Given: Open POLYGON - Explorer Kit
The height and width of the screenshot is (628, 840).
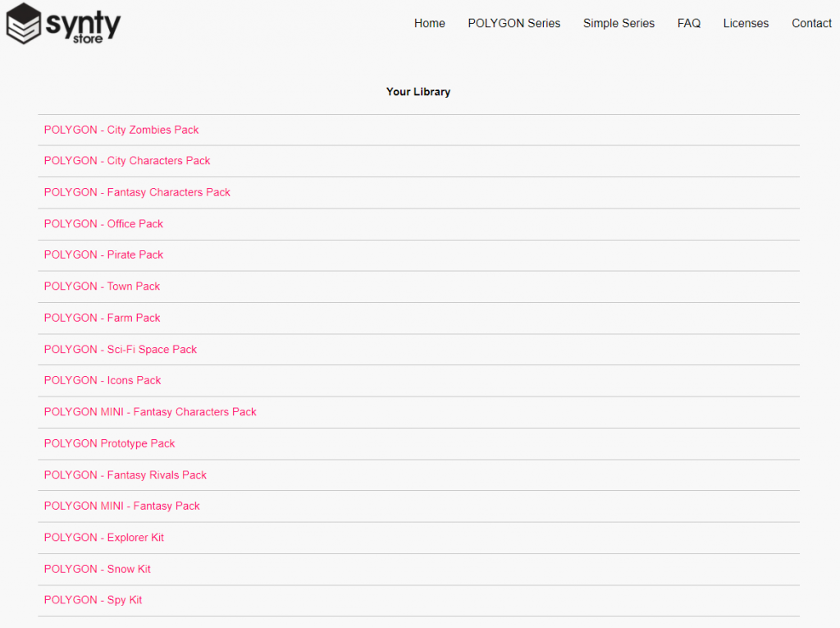Looking at the screenshot, I should [x=104, y=538].
